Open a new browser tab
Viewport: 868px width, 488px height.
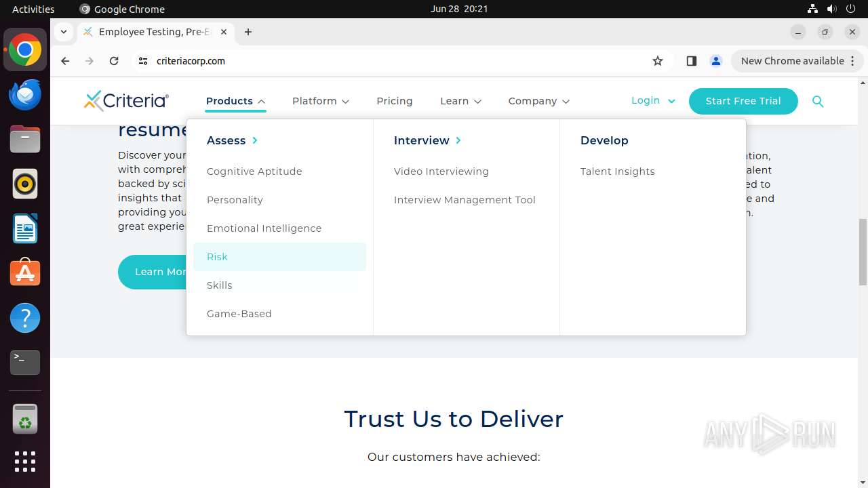coord(248,32)
